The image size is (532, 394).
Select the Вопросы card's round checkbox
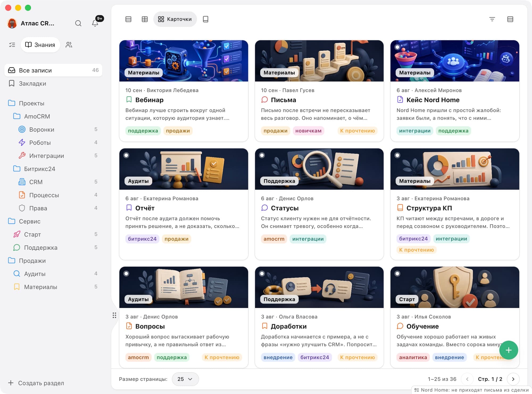(x=126, y=273)
